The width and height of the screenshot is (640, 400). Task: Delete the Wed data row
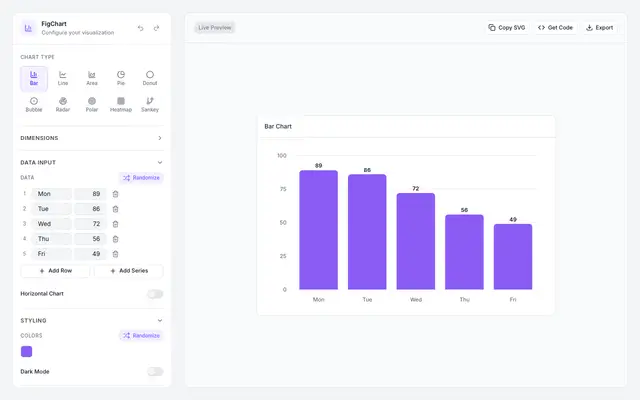coord(116,224)
